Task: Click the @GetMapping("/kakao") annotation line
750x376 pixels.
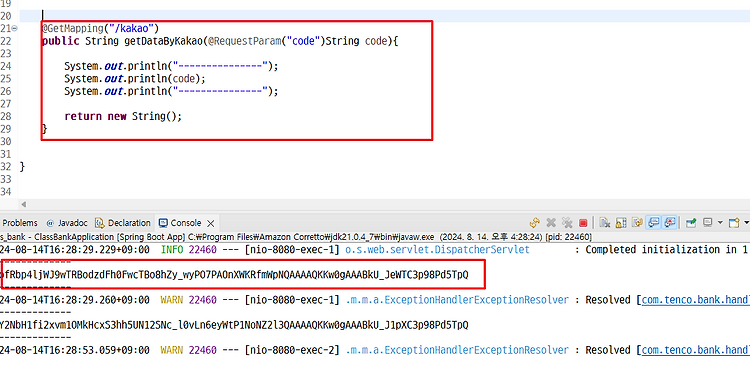Action: coord(100,29)
